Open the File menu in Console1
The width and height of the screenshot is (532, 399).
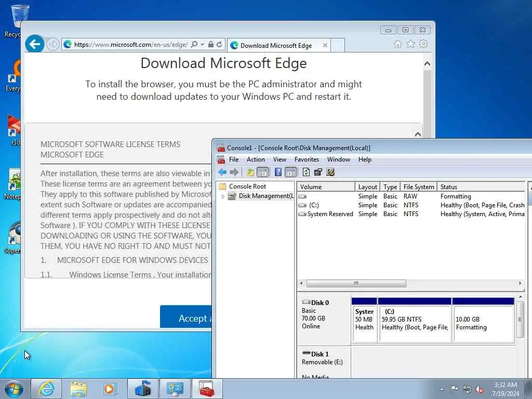pos(234,159)
